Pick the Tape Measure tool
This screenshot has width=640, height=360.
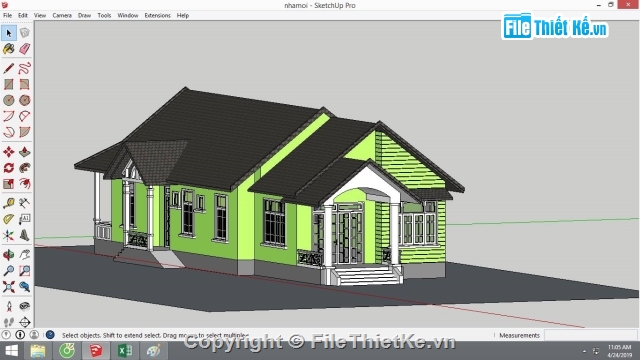(x=9, y=203)
